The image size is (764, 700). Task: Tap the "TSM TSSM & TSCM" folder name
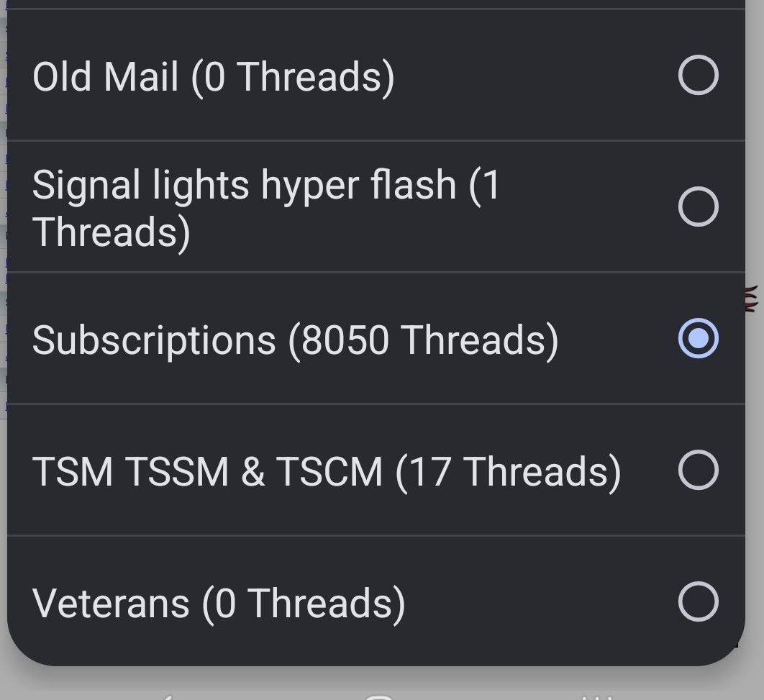click(207, 471)
